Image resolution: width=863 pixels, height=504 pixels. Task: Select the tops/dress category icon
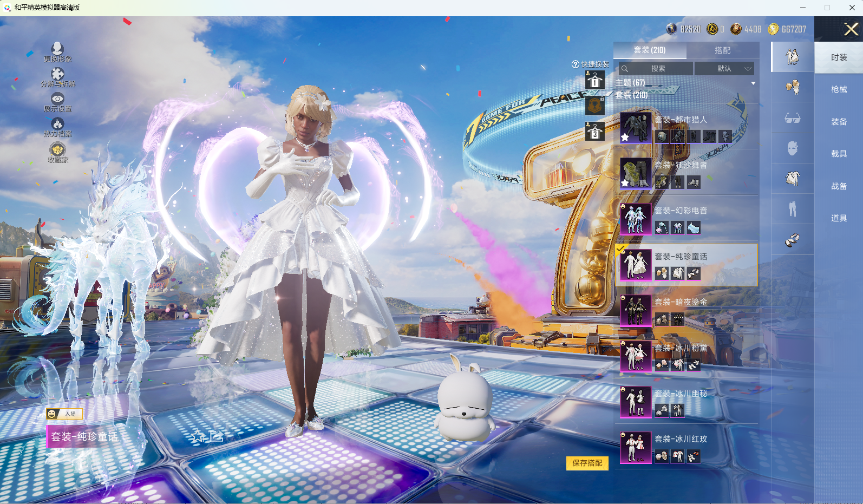(793, 178)
